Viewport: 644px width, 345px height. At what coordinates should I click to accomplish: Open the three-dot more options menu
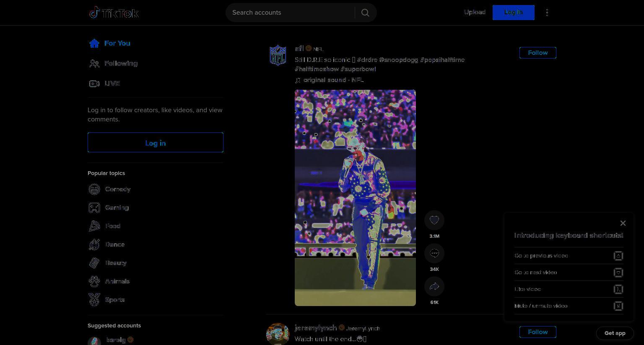tap(547, 13)
